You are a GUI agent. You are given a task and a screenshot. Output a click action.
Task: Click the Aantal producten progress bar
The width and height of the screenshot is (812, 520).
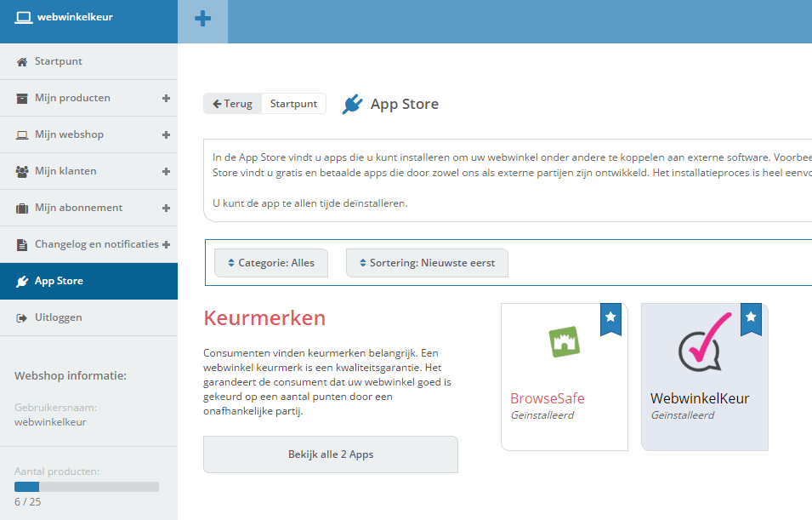[86, 487]
